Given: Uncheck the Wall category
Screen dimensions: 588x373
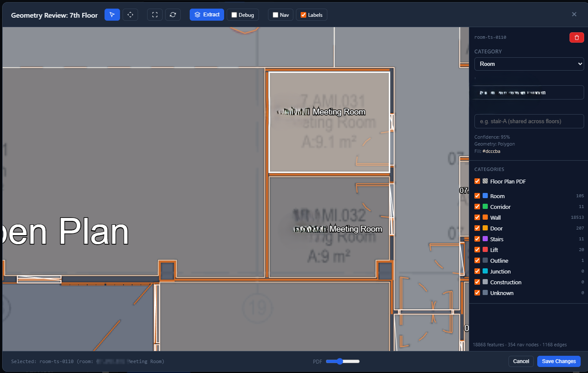Looking at the screenshot, I should (x=477, y=218).
